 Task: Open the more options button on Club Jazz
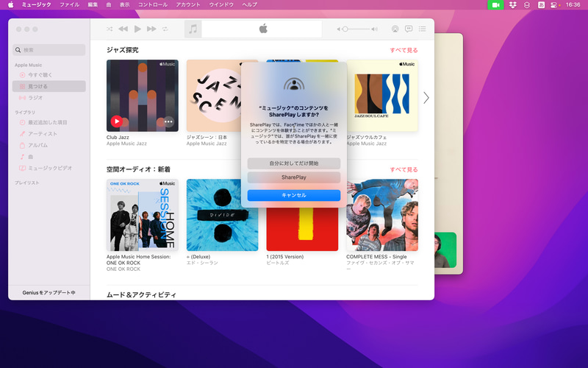168,121
